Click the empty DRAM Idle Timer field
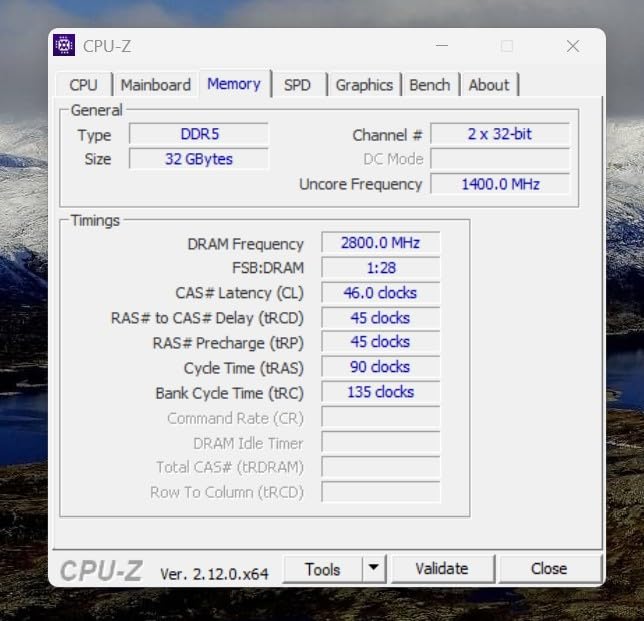 (381, 442)
